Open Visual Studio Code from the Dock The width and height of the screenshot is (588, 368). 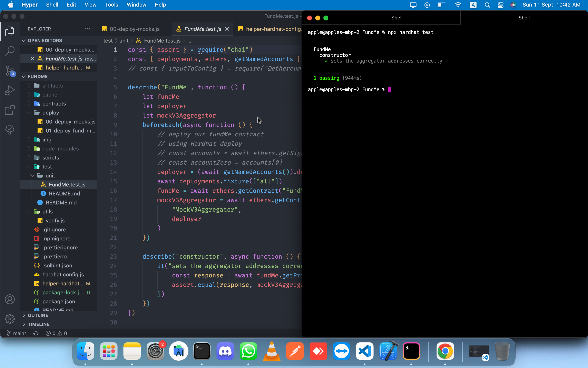tap(365, 351)
